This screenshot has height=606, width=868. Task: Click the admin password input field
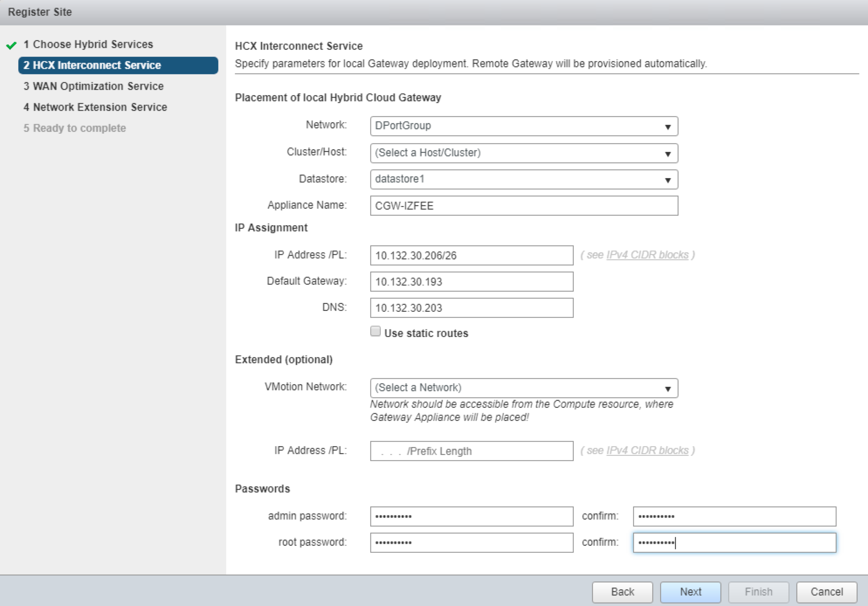[471, 516]
